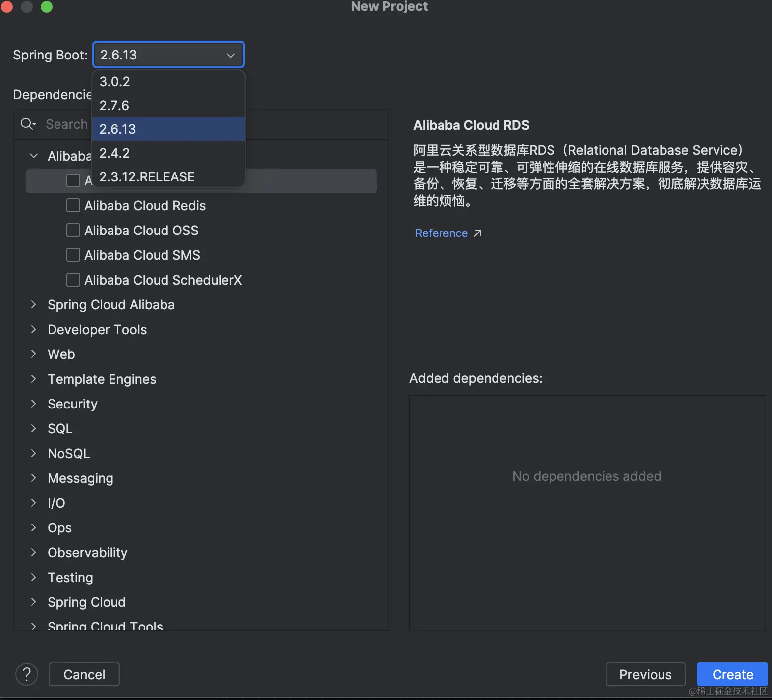The image size is (772, 700).
Task: Expand the Observability group
Action: point(34,552)
